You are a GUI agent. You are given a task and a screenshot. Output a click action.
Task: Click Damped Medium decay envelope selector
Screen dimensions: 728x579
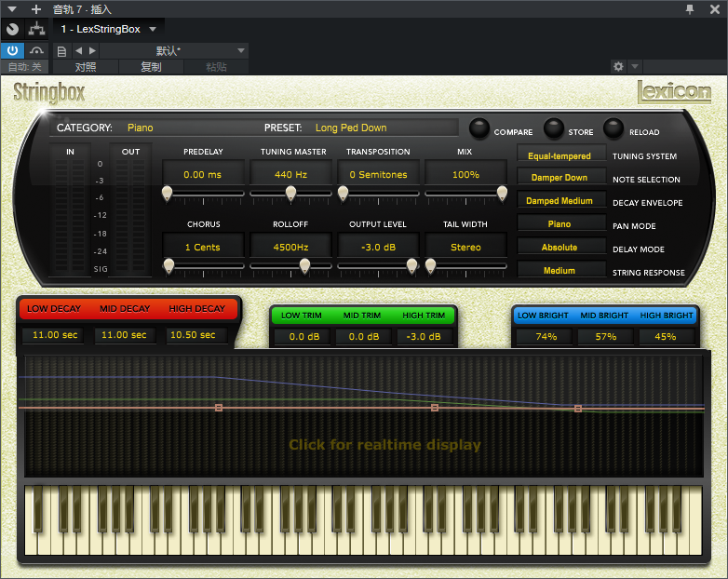pyautogui.click(x=561, y=200)
